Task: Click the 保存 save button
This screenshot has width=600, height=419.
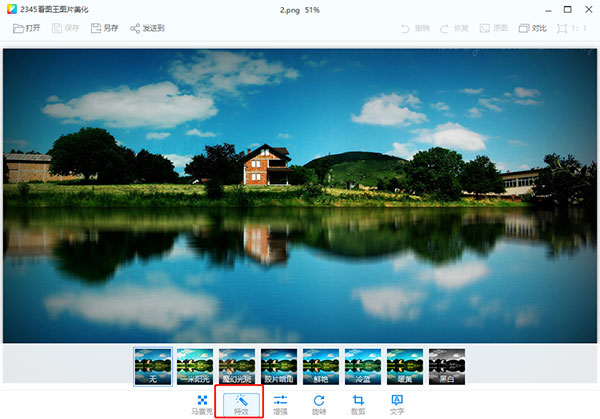Action: pos(65,28)
